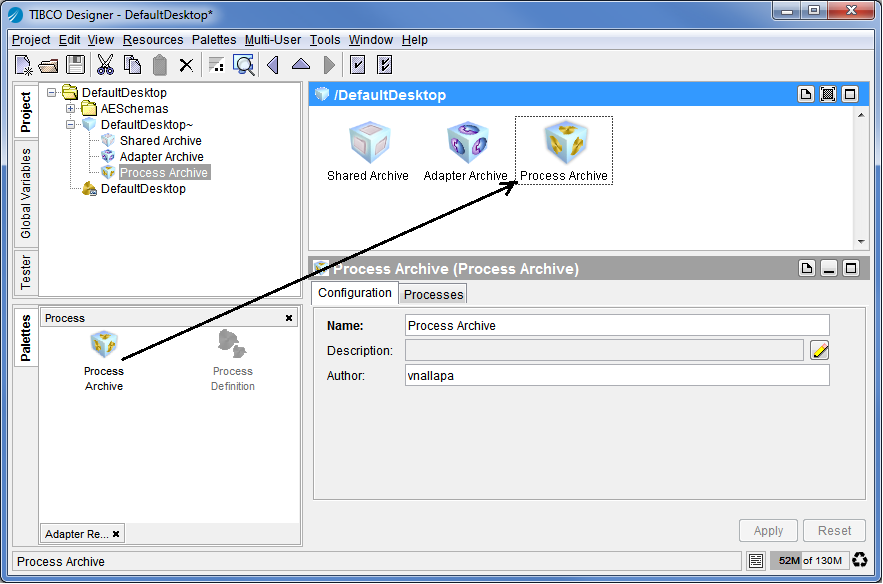
Task: Select Shared Archive cube in design panel
Action: coord(369,142)
